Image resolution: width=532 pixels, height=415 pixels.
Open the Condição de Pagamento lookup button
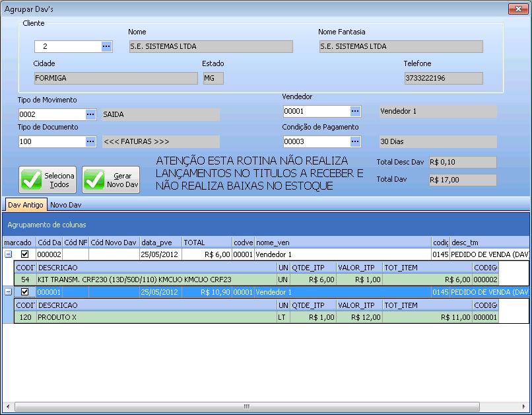click(355, 141)
